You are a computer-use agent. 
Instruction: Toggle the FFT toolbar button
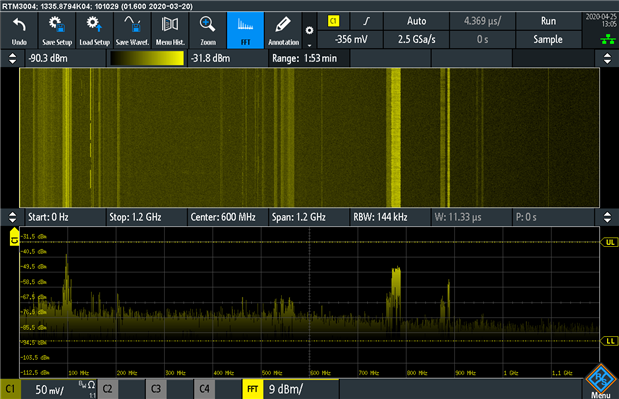(245, 30)
